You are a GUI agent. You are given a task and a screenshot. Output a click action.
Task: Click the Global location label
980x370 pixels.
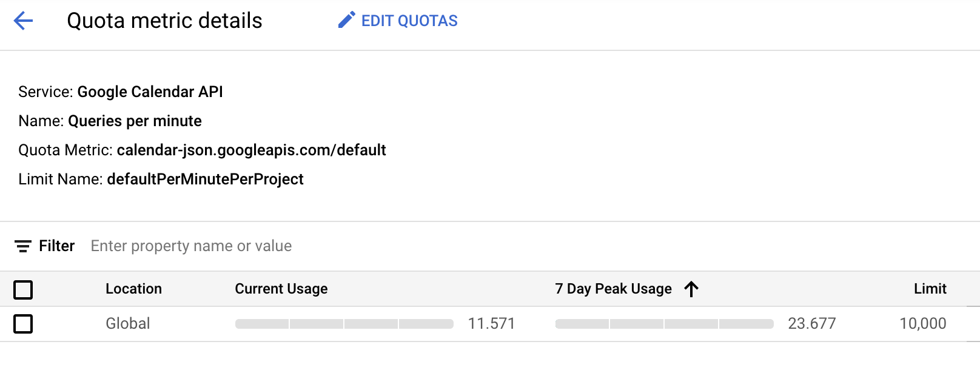(x=128, y=323)
